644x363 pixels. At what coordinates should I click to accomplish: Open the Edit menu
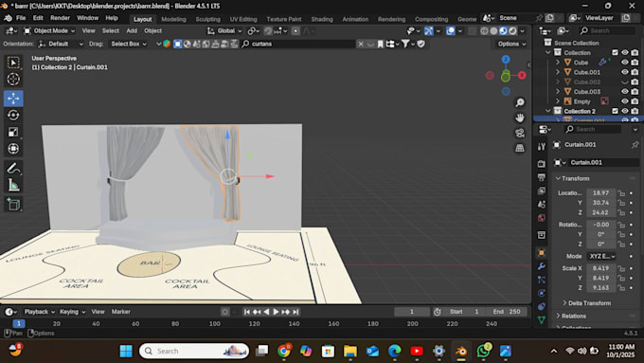(x=38, y=18)
